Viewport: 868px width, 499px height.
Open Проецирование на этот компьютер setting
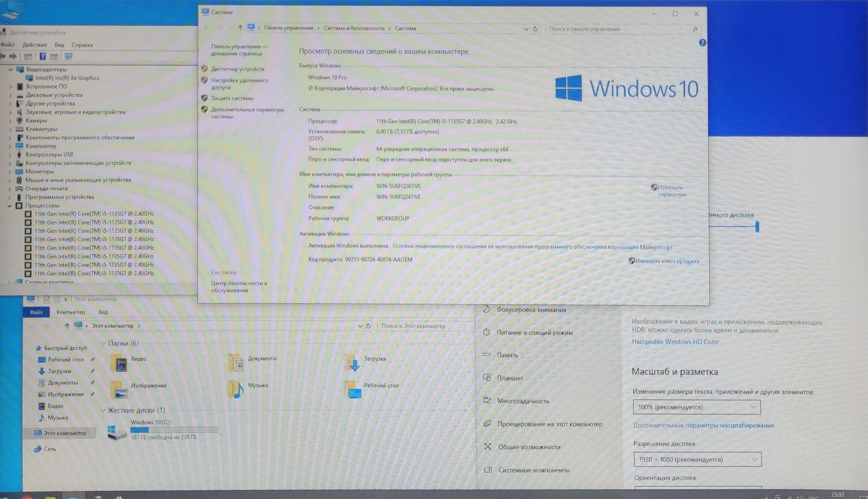point(550,424)
